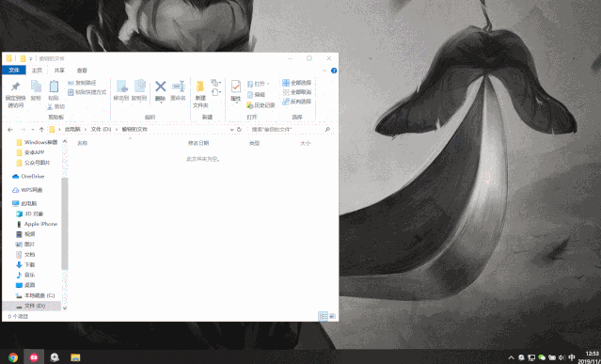Select This PC in the navigation pane
Viewport: 601px width, 364px height.
[24, 203]
